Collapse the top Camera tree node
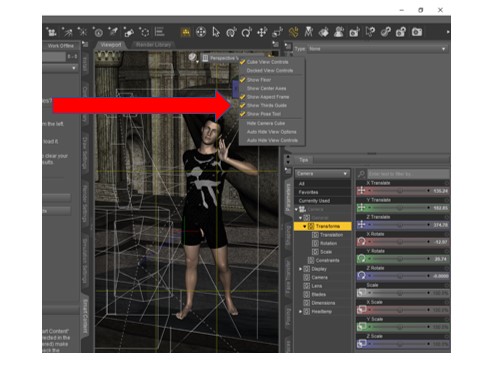This screenshot has height=385, width=490. (x=296, y=209)
